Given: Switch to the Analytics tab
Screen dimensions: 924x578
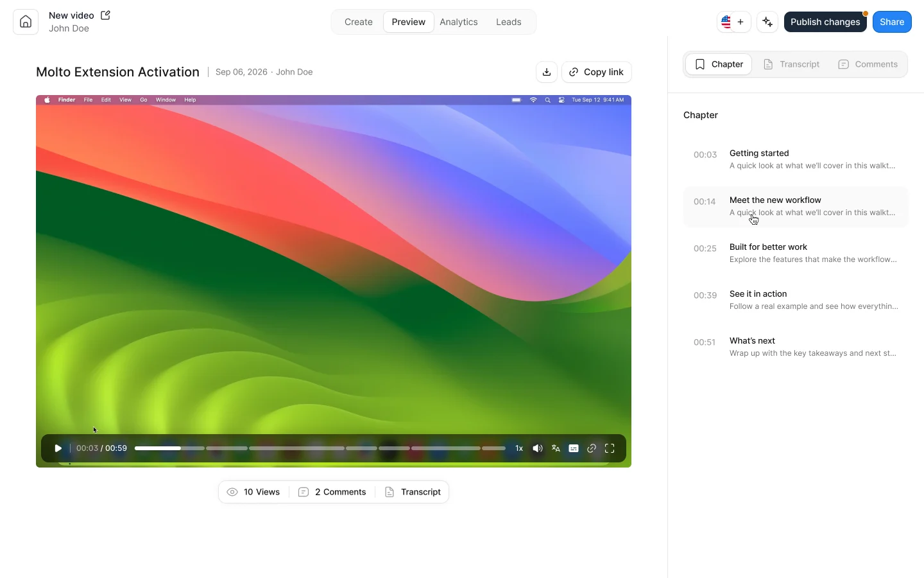Looking at the screenshot, I should point(459,22).
